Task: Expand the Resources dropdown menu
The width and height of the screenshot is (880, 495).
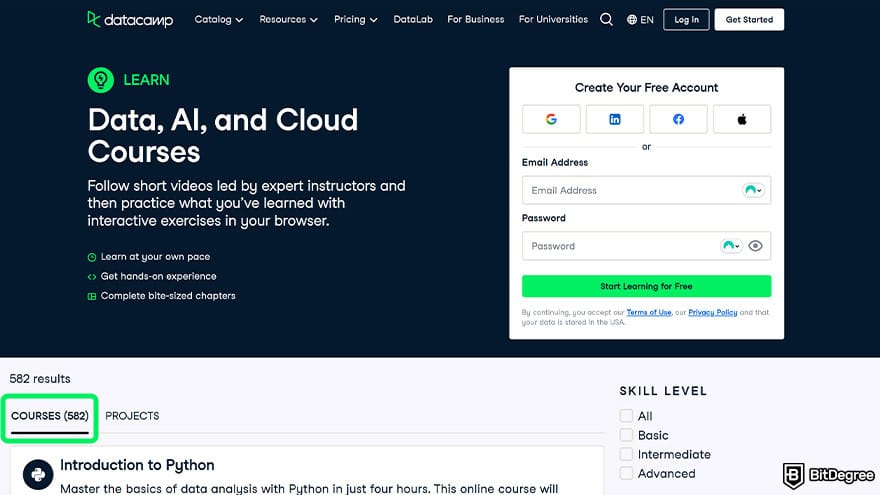Action: coord(288,20)
